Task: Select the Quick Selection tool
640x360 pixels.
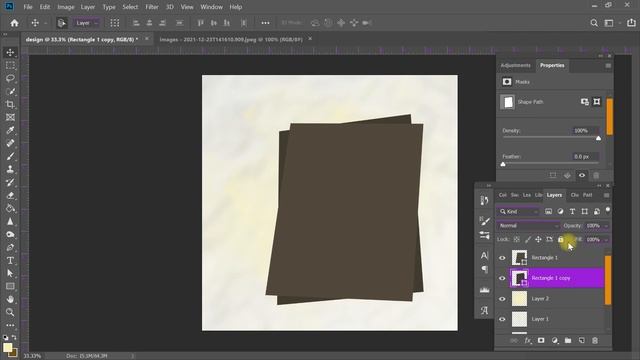Action: tap(10, 91)
